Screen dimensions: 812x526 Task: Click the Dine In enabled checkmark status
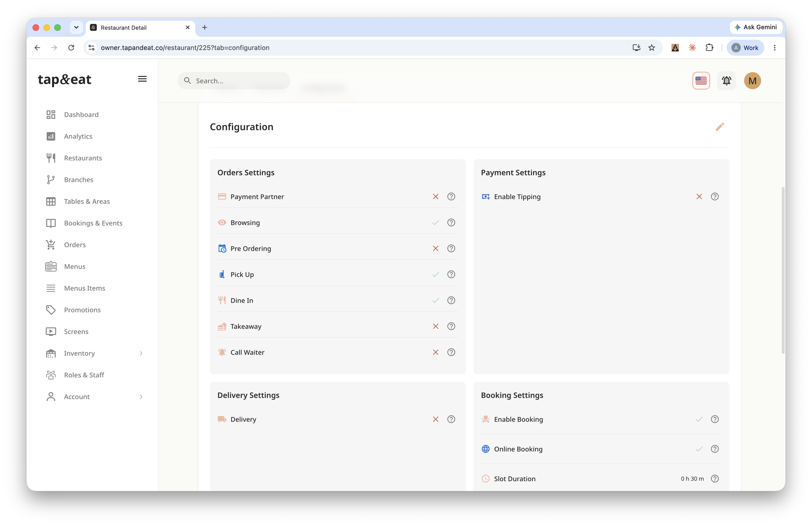click(436, 300)
